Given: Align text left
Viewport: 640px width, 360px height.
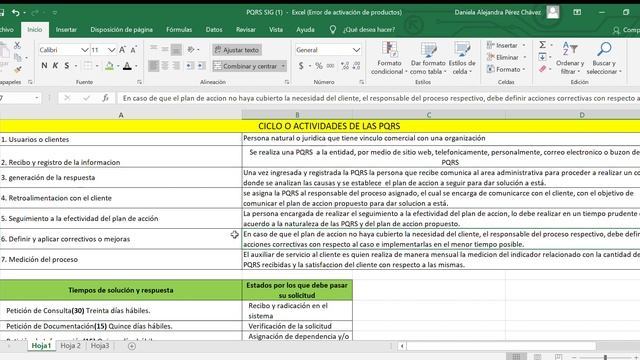Looking at the screenshot, I should tap(153, 66).
